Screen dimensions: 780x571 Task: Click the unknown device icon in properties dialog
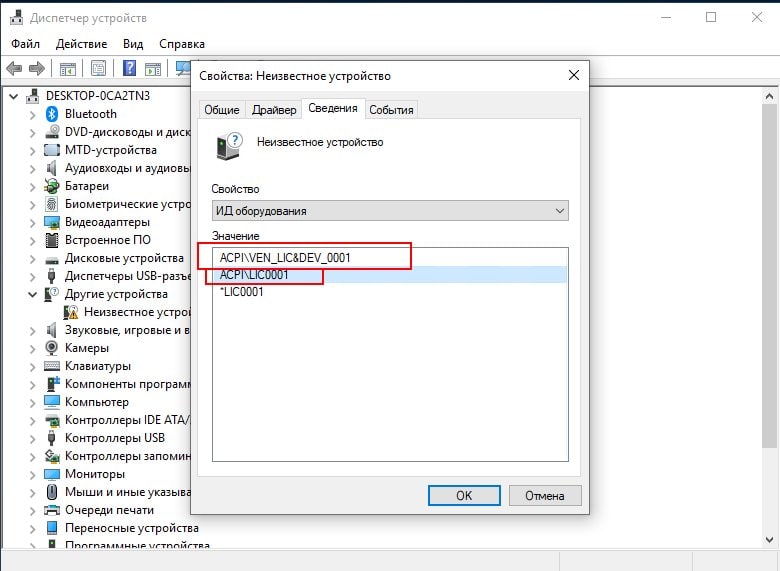tap(229, 146)
